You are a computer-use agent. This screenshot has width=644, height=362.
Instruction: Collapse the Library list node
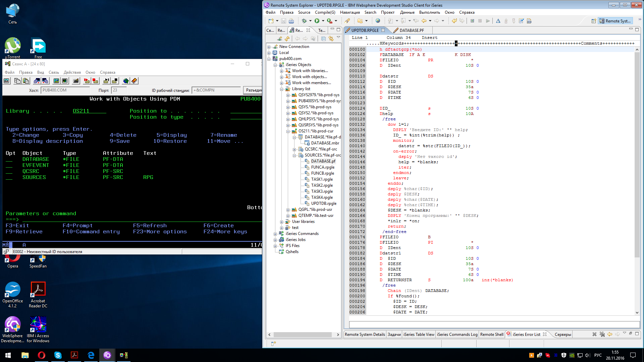tap(281, 89)
